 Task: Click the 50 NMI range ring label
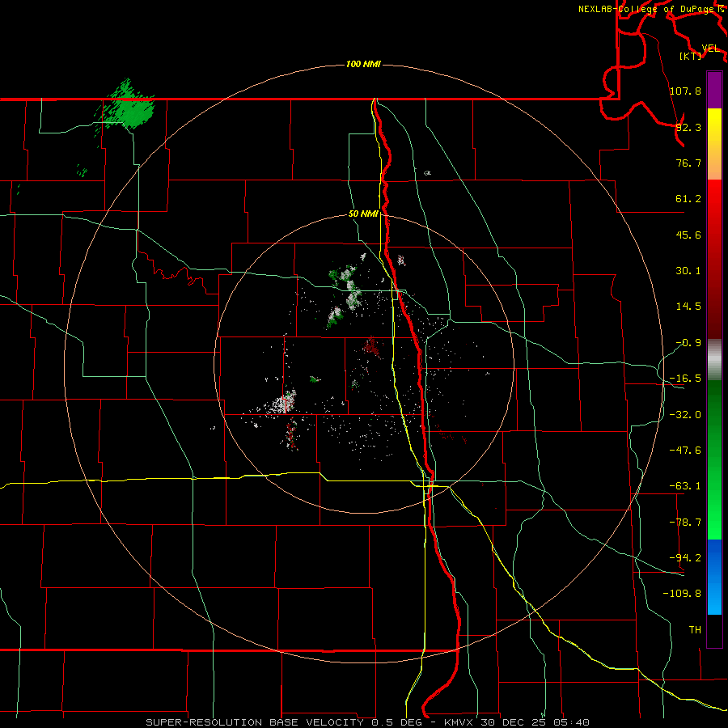pos(363,214)
